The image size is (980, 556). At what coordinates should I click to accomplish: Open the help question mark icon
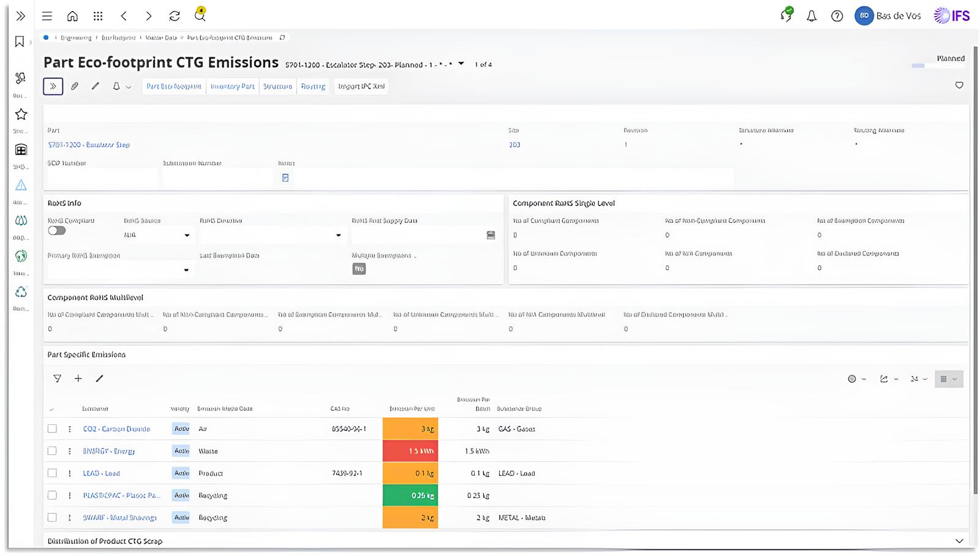(837, 16)
